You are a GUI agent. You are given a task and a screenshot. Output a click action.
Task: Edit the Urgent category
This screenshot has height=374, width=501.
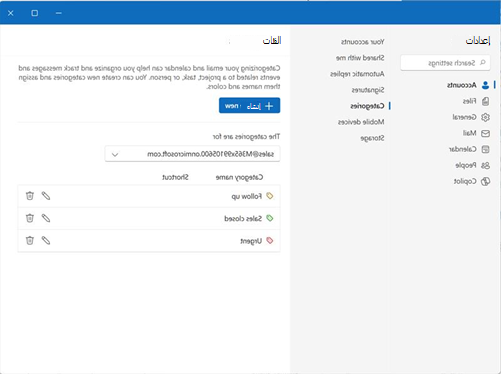46,240
